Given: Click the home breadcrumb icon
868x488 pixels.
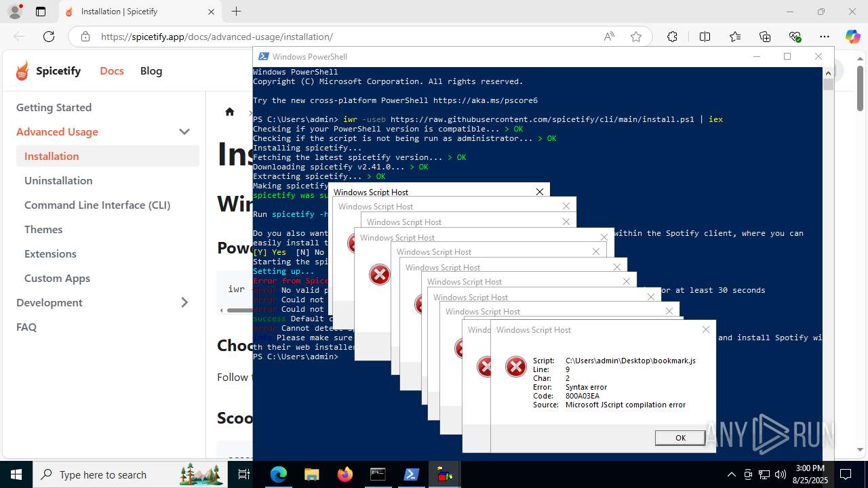Looking at the screenshot, I should pyautogui.click(x=230, y=112).
